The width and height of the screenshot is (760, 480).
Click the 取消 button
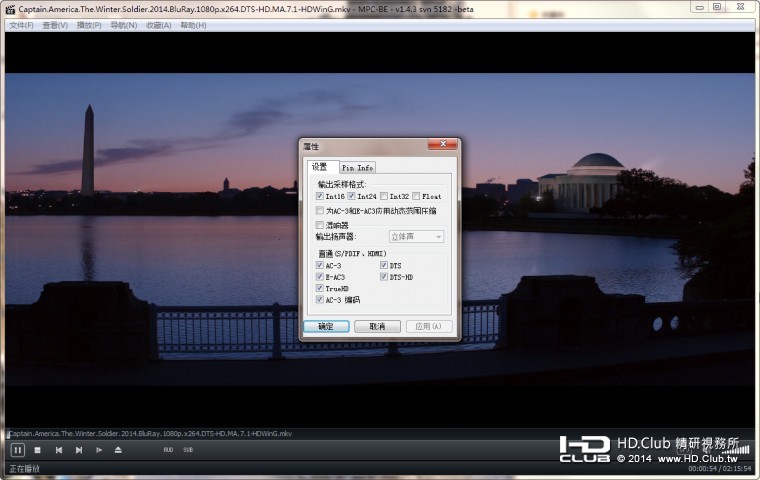tap(377, 327)
